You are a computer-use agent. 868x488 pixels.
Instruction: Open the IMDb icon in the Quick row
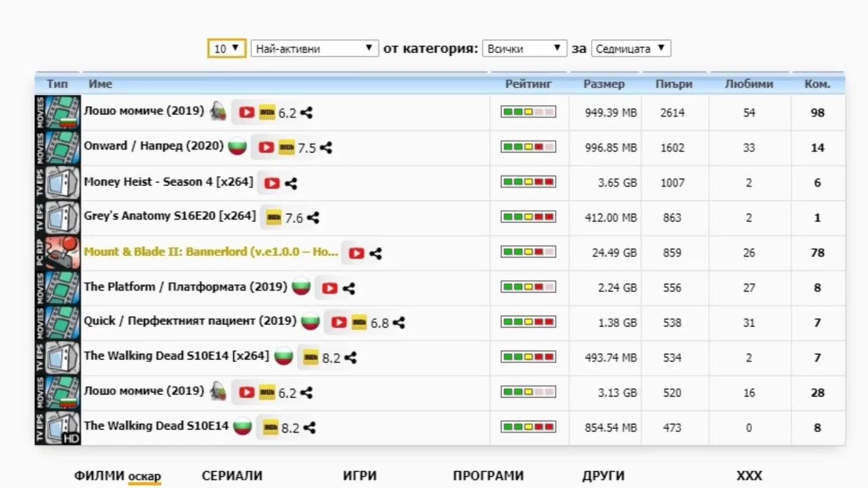pyautogui.click(x=359, y=323)
